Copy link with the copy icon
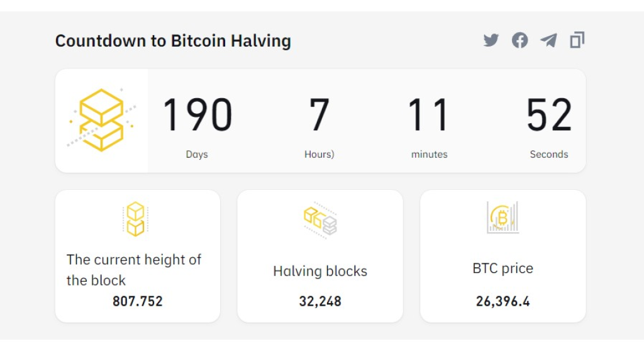The image size is (644, 344). coord(577,40)
